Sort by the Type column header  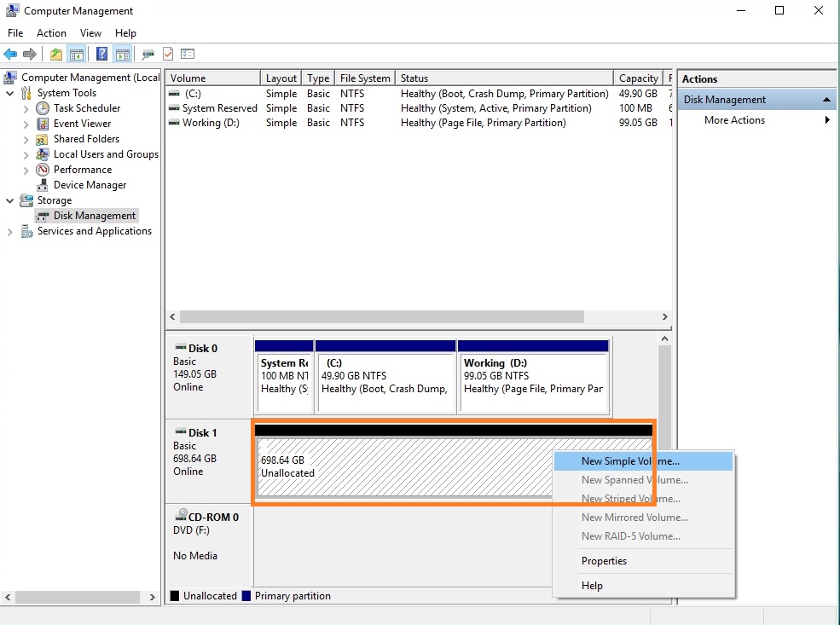coord(318,78)
